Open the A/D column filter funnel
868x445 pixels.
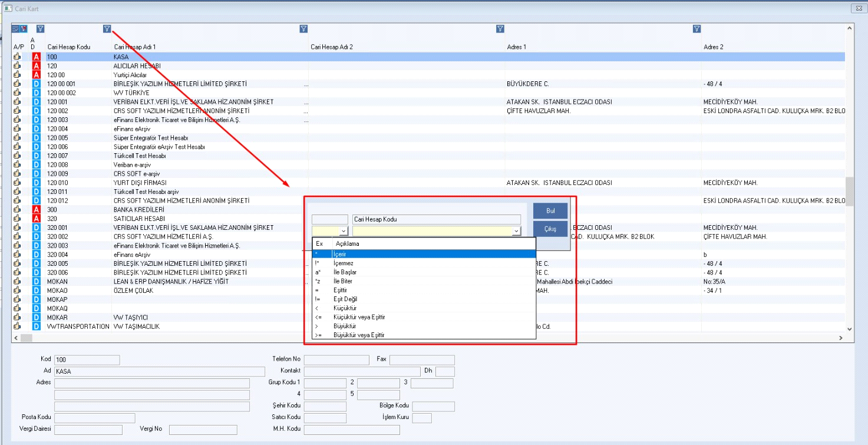(40, 28)
